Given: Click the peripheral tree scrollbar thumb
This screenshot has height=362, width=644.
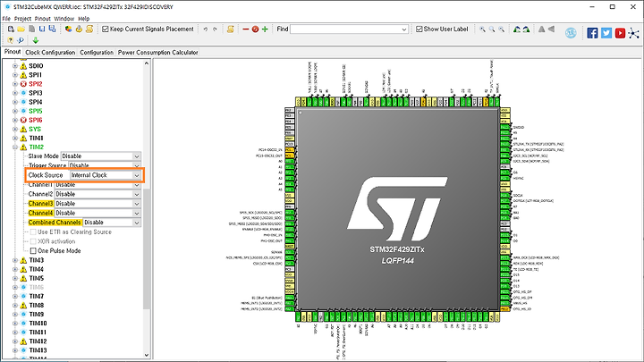Looking at the screenshot, I should tap(147, 248).
